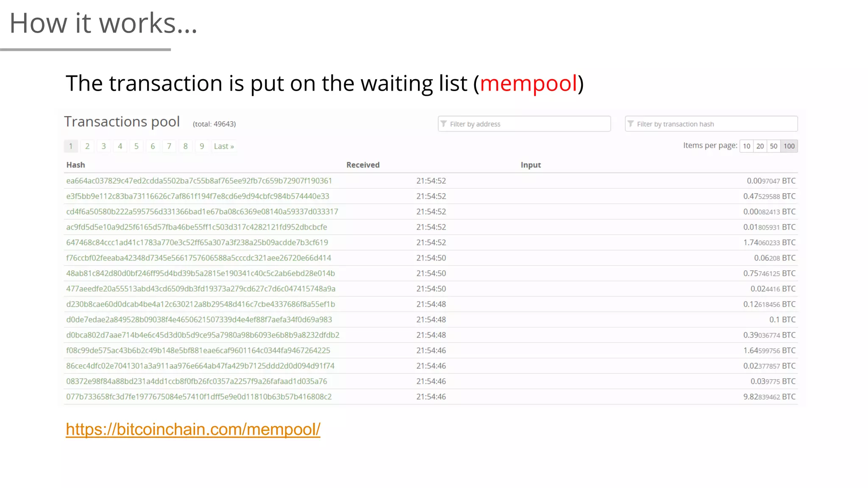Image resolution: width=868 pixels, height=488 pixels.
Task: Click the Received column header
Action: 363,165
